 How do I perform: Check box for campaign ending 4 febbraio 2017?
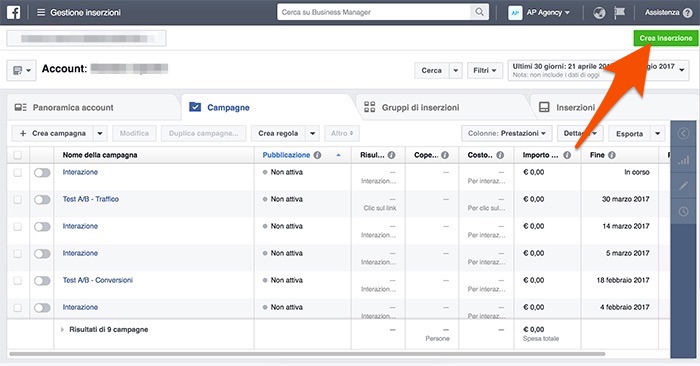17,308
